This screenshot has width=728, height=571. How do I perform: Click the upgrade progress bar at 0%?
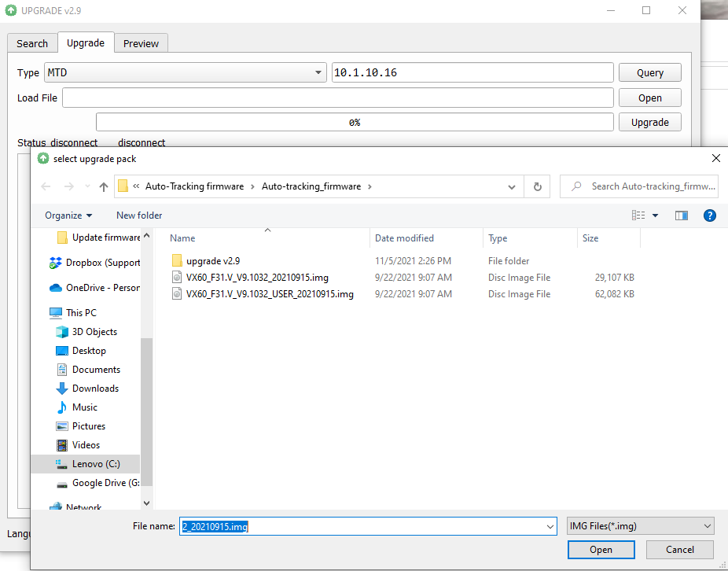(x=354, y=121)
